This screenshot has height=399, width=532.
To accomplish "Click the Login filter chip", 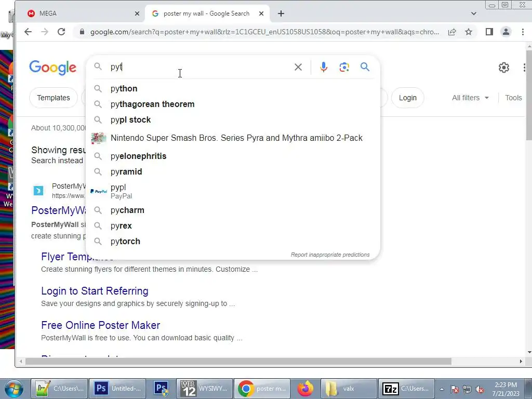I will pos(407,98).
